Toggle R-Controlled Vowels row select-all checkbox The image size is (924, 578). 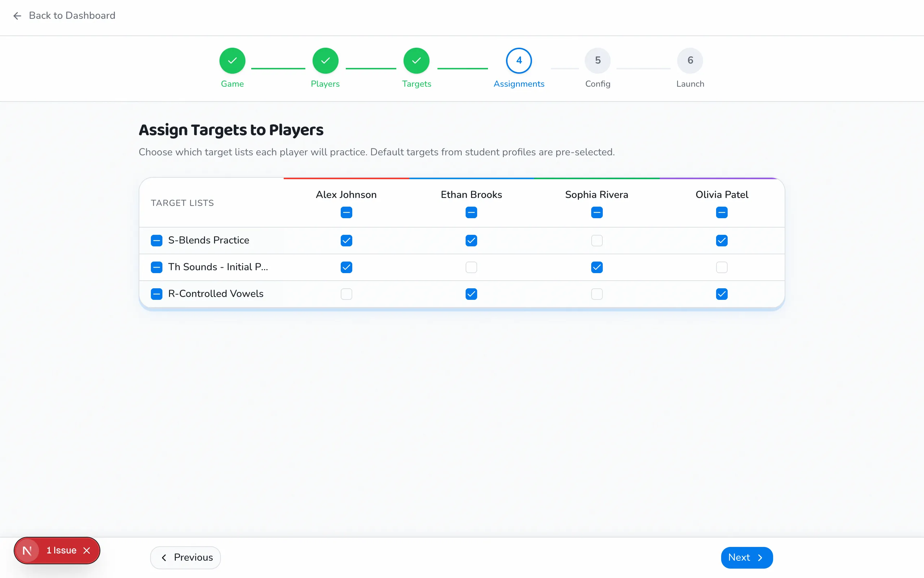(157, 294)
